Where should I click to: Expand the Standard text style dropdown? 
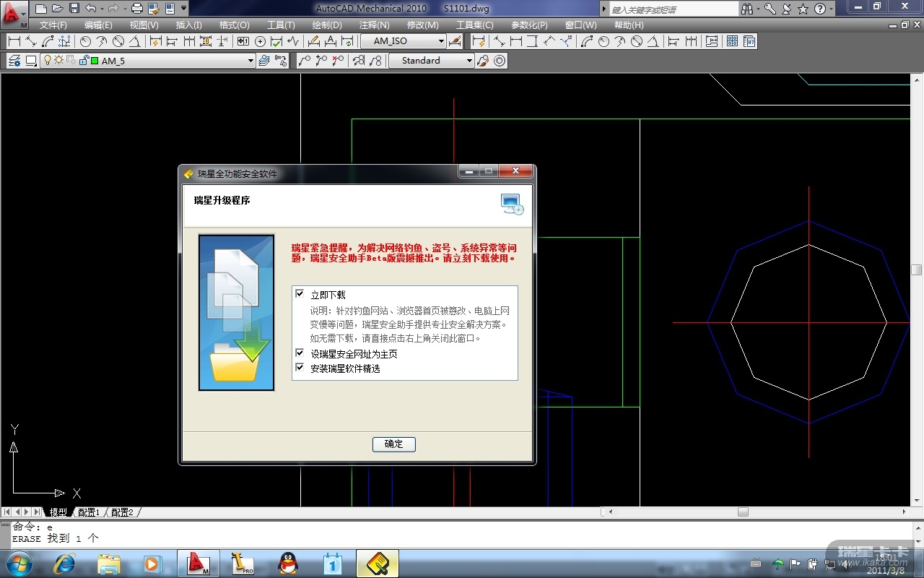click(468, 61)
